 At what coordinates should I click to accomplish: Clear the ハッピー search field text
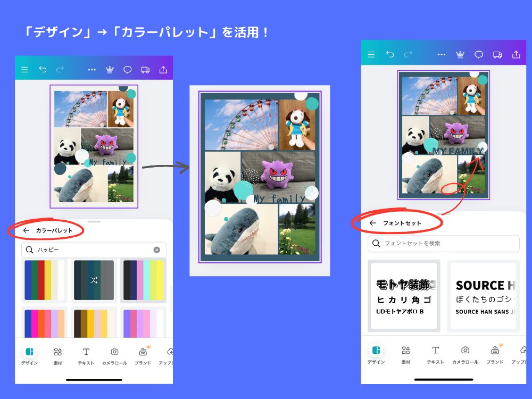pyautogui.click(x=156, y=250)
